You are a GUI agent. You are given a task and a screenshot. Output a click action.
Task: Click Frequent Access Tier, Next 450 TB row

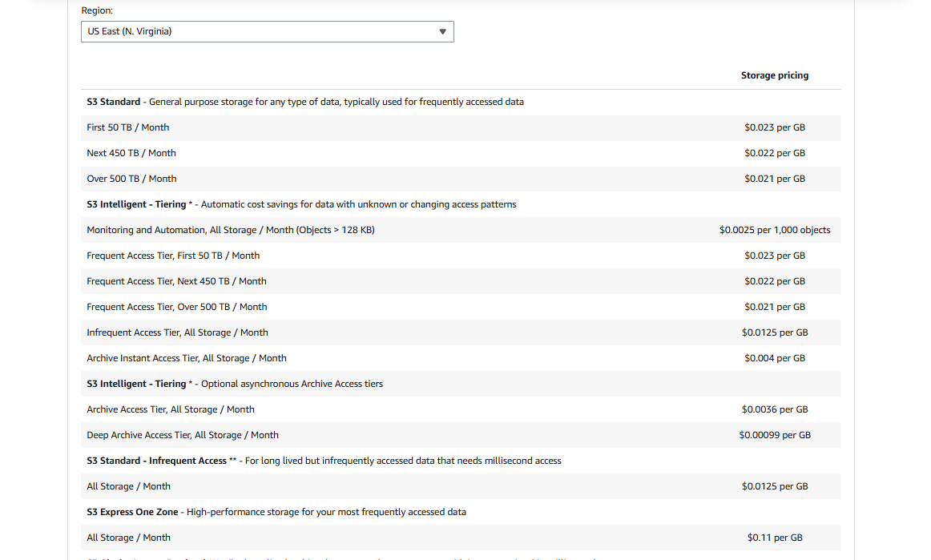click(461, 281)
